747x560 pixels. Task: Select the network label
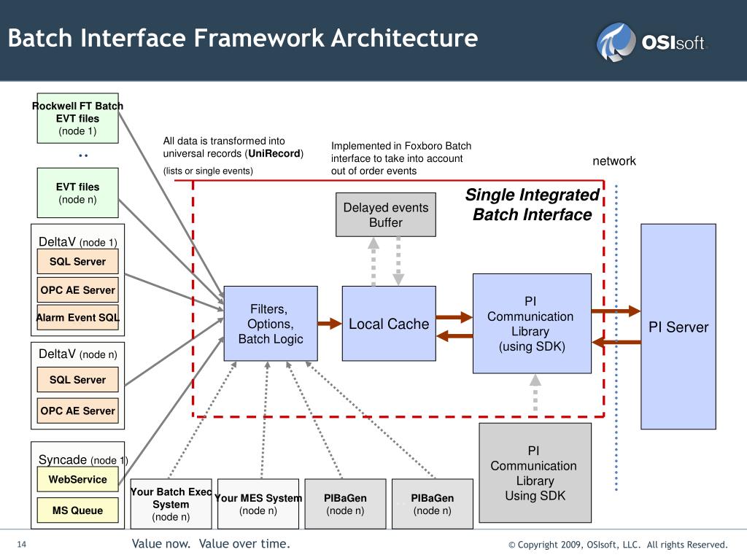point(614,161)
